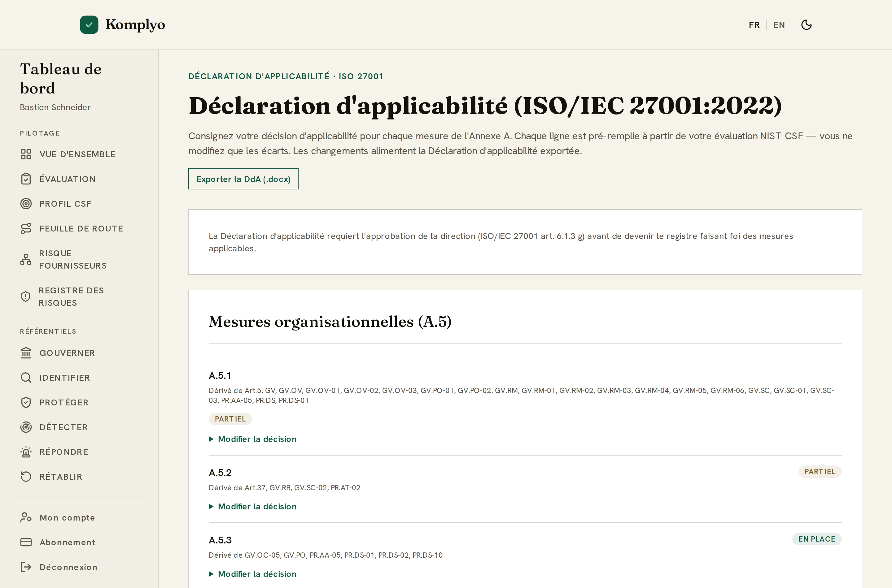892x588 pixels.
Task: Click the PARTIEL badge on A.5.2 row
Action: [820, 471]
